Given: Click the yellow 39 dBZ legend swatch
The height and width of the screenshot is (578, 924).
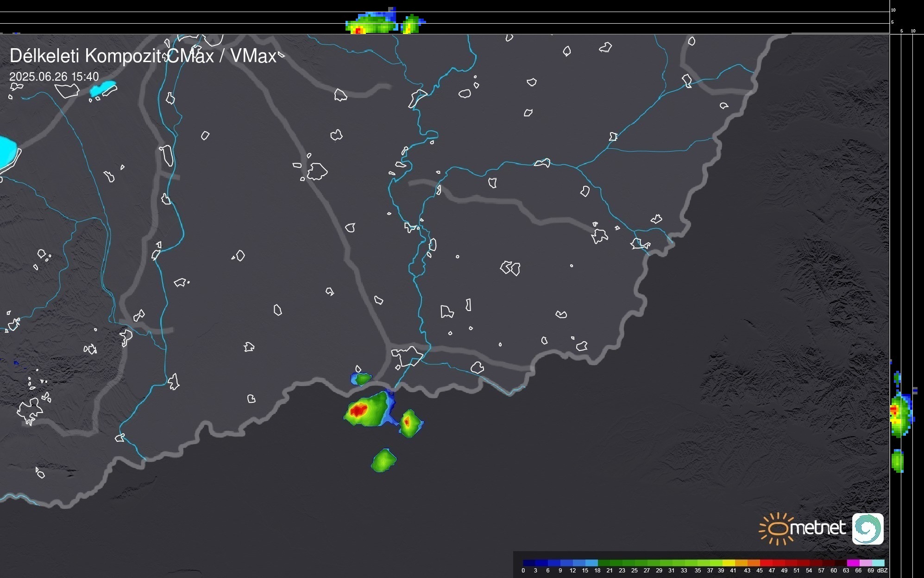Looking at the screenshot, I should pos(728,563).
